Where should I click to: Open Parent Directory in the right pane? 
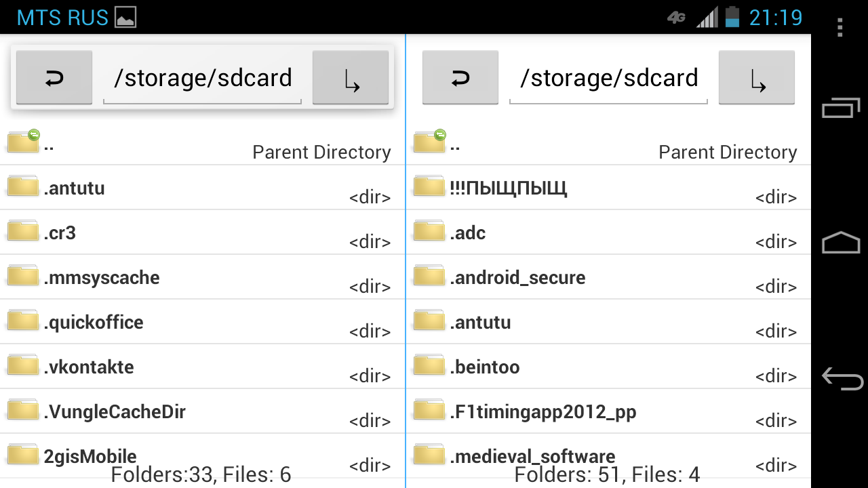(608, 143)
